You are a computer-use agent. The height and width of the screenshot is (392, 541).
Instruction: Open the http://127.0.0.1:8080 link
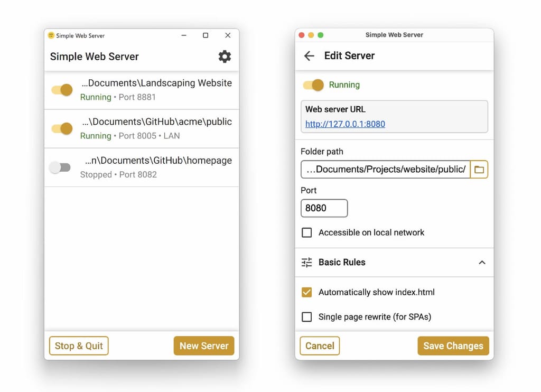345,124
